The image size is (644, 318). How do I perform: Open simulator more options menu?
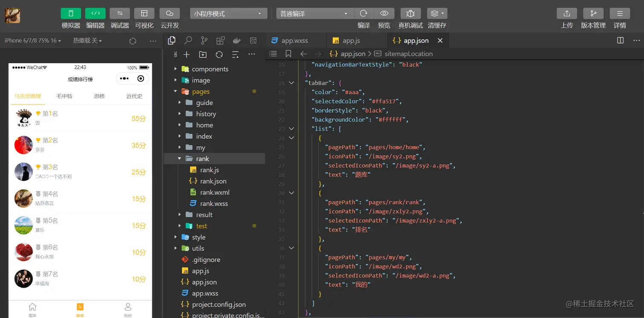point(153,41)
